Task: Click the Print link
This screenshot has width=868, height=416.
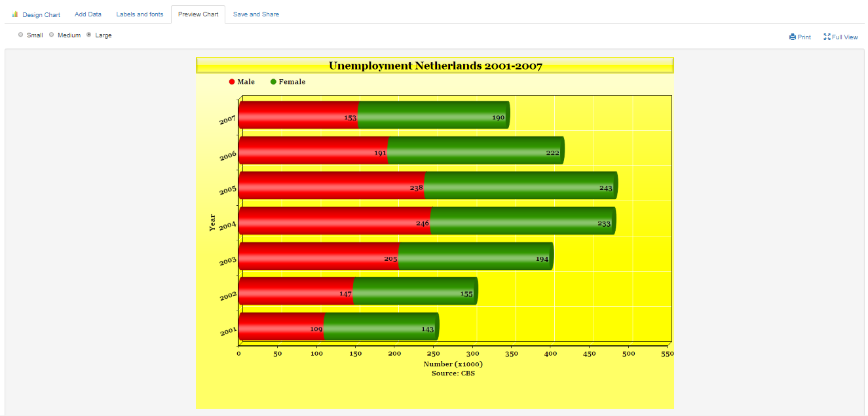Action: pos(800,37)
